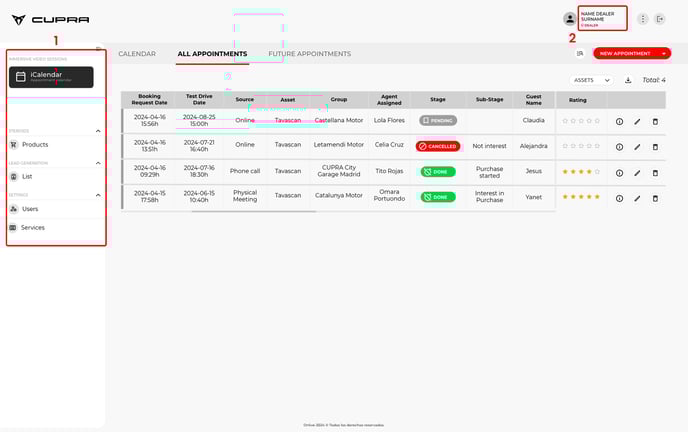Delete Jesus's appointment row

656,172
